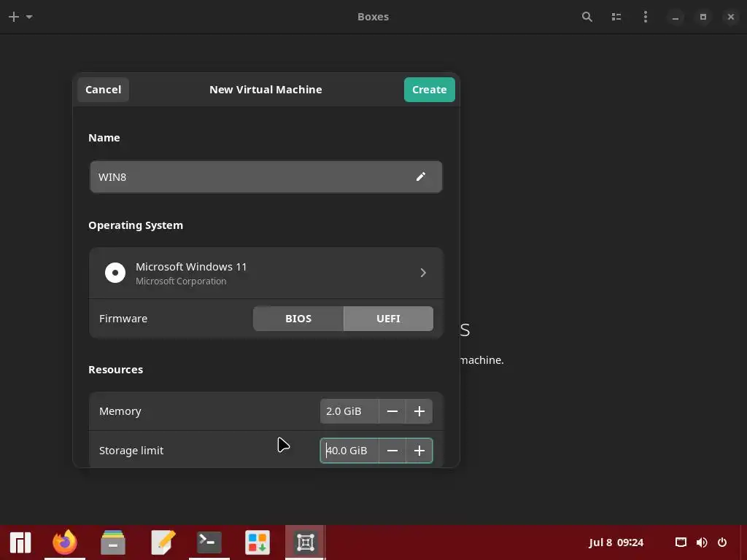
Task: Open the software store taskbar icon
Action: [258, 542]
